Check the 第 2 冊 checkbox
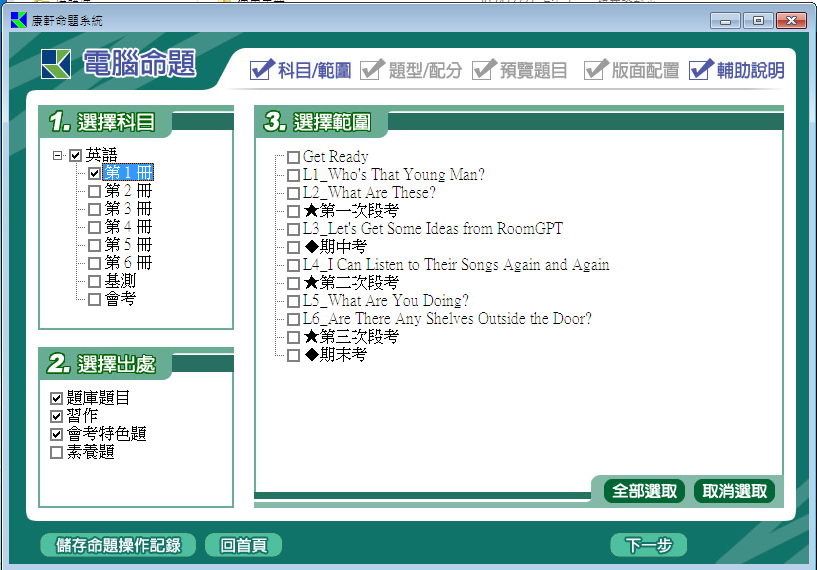Screen dimensions: 817x570 tap(94, 191)
